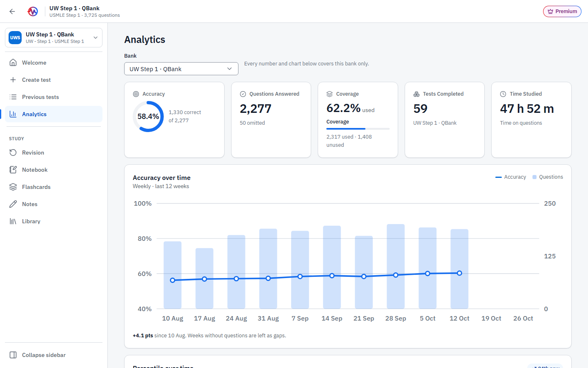
Task: Click the 17 Aug accuracy data point
Action: pyautogui.click(x=205, y=279)
